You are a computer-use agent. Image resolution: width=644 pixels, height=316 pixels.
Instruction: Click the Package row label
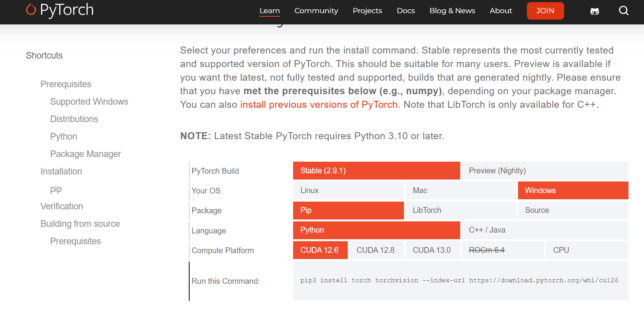click(207, 211)
